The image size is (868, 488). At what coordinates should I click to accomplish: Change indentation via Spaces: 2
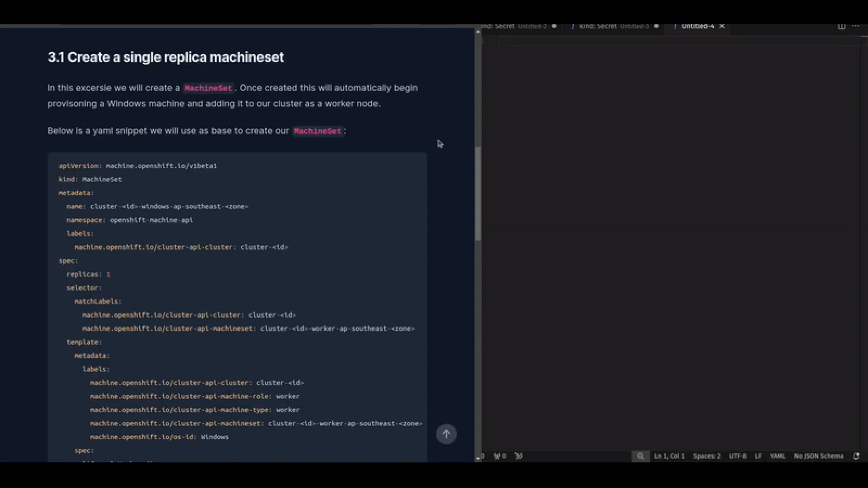[706, 456]
